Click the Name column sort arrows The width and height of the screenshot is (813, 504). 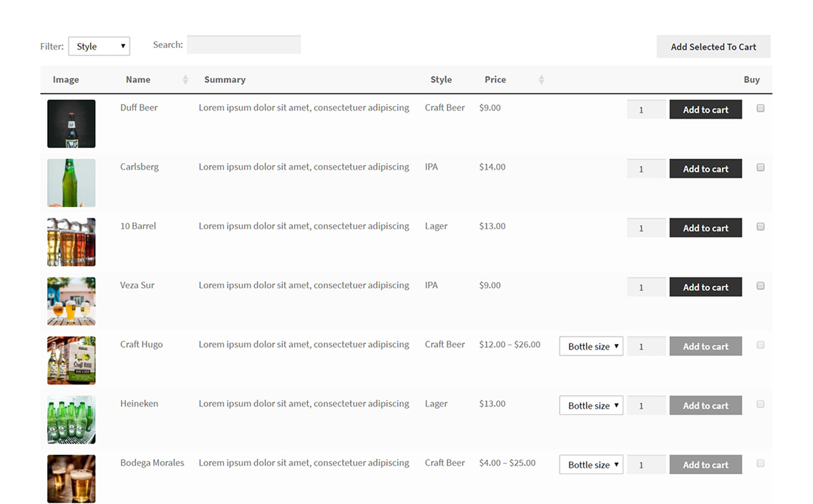coord(185,79)
